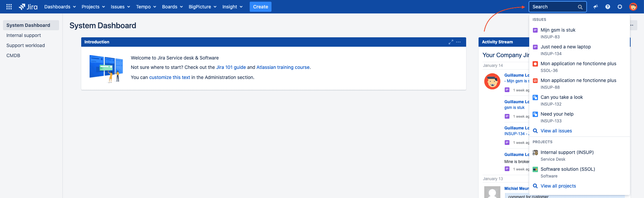The image size is (644, 198).
Task: Open Introduction gadget options menu
Action: (458, 42)
